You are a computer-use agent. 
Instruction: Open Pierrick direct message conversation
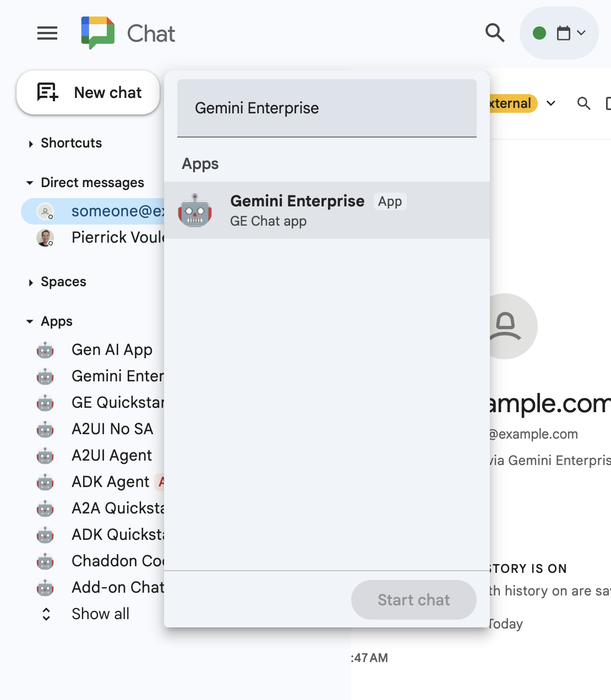(x=117, y=238)
